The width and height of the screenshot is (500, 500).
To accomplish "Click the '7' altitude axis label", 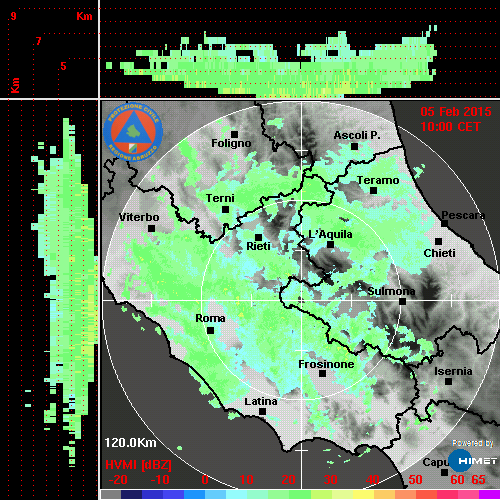I will [39, 41].
